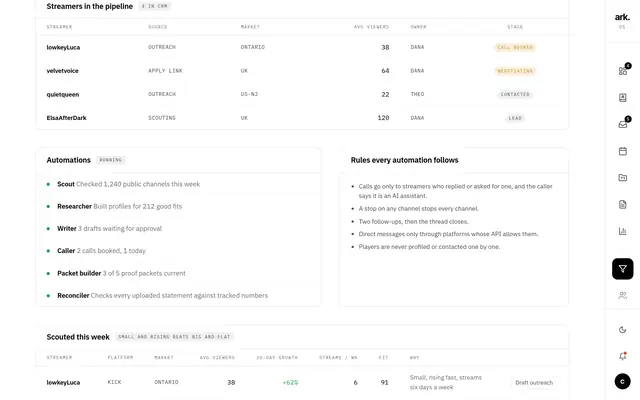
Task: Click Owner column header
Action: point(418,27)
